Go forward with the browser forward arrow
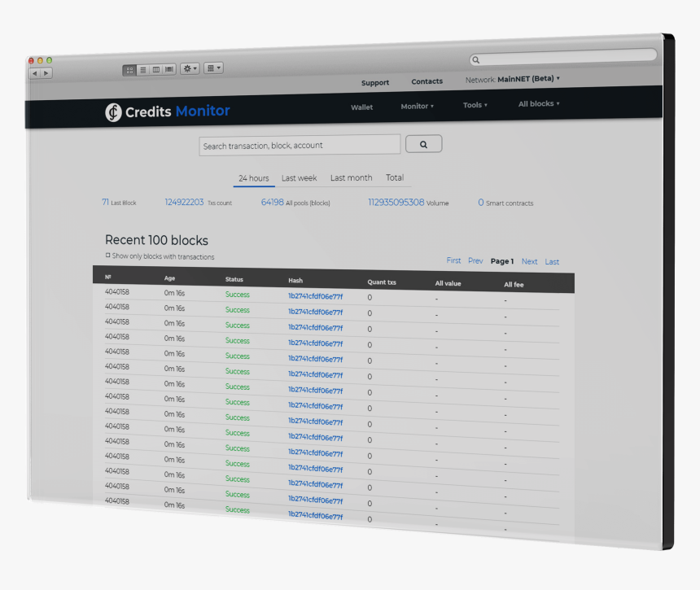Viewport: 700px width, 590px height. (46, 73)
